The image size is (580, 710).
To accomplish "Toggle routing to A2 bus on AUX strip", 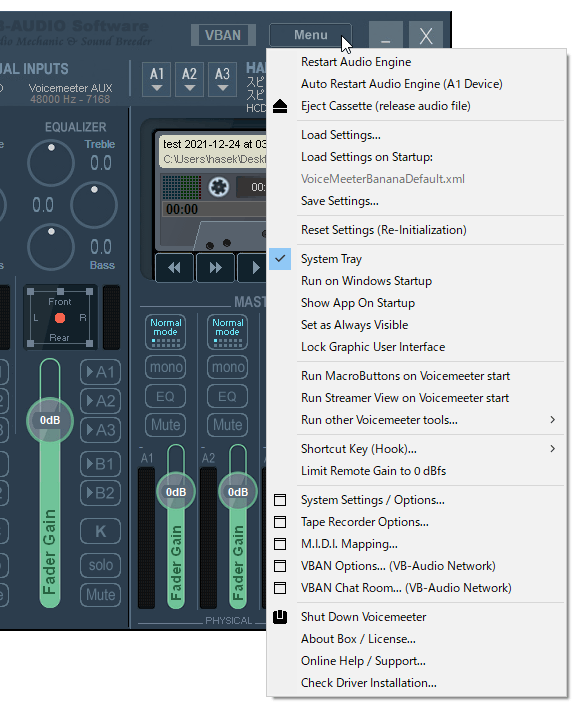I will tap(101, 401).
